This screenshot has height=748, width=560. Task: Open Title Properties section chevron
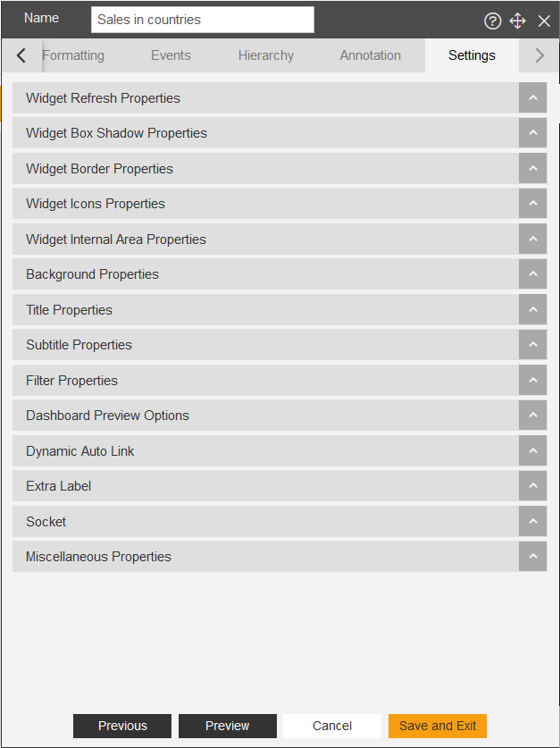click(x=533, y=309)
